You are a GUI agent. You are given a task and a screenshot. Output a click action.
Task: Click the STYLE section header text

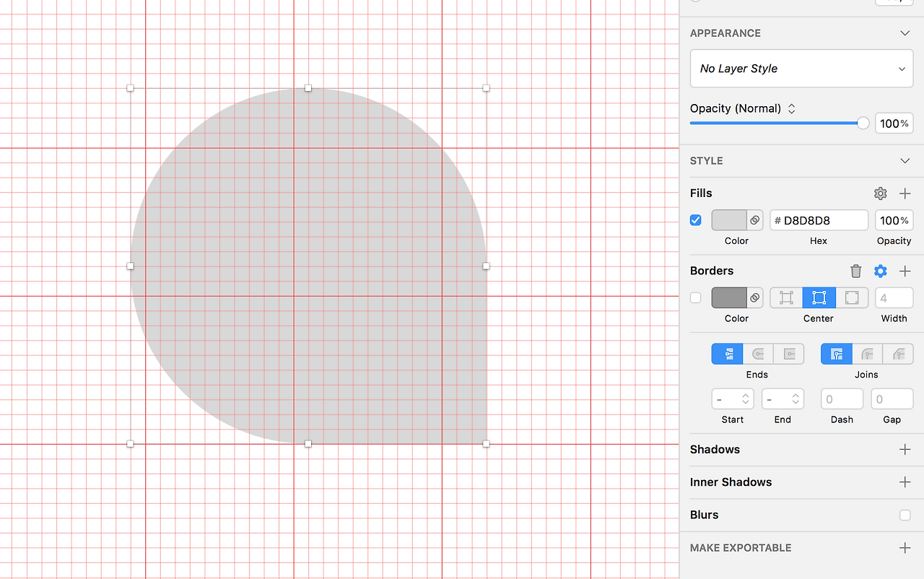point(706,161)
